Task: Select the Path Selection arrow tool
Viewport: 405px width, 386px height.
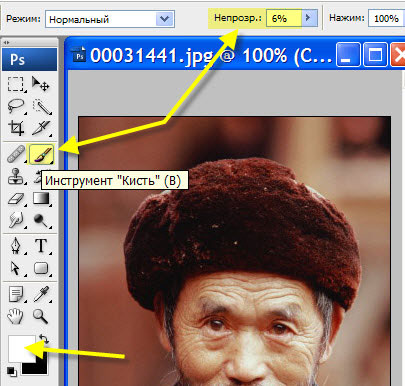Action: (16, 268)
